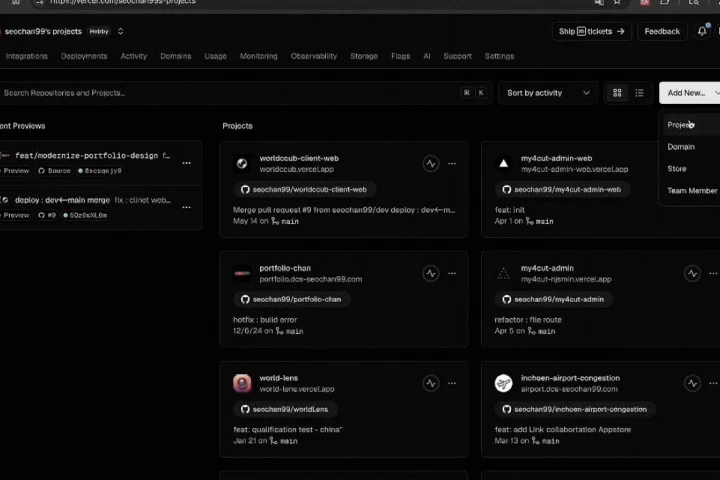Open more options for worldcub-client-web project
The width and height of the screenshot is (720, 480).
[452, 164]
